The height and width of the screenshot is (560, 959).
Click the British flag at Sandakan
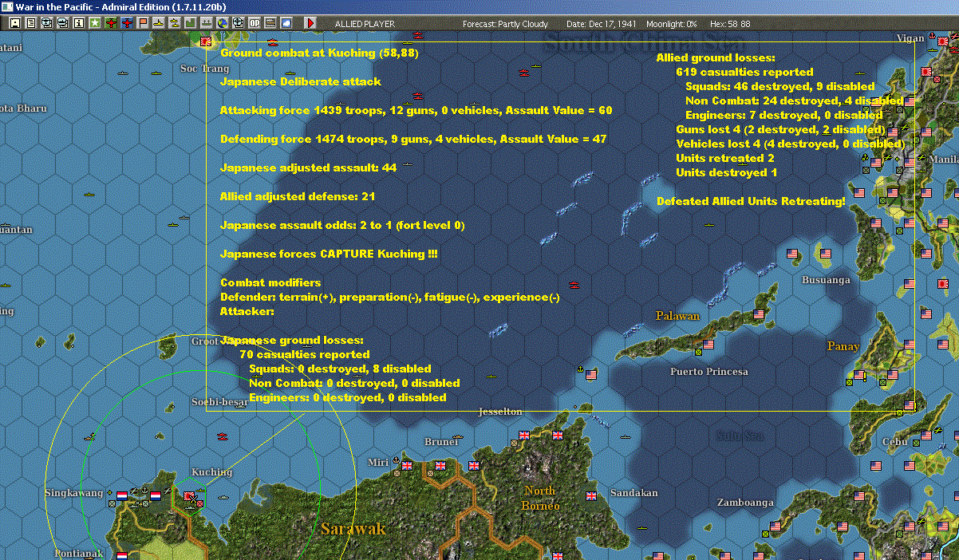tap(592, 495)
